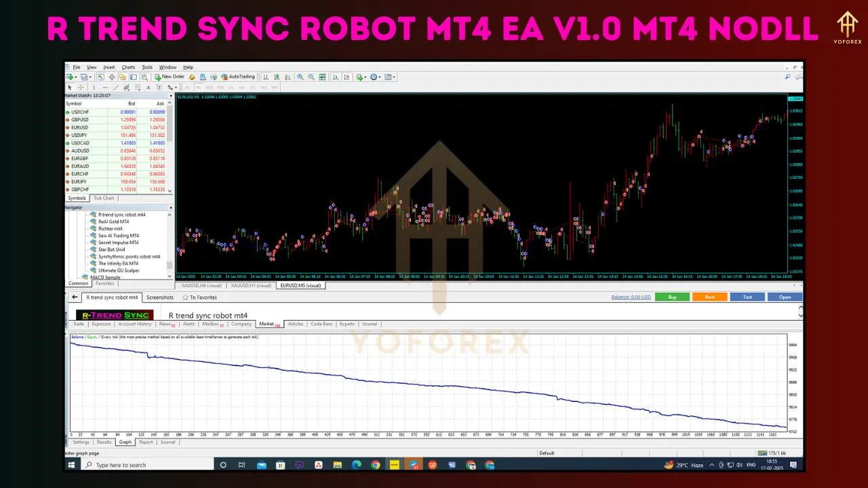
Task: Select EURUSD row in Market Watch
Action: click(117, 127)
